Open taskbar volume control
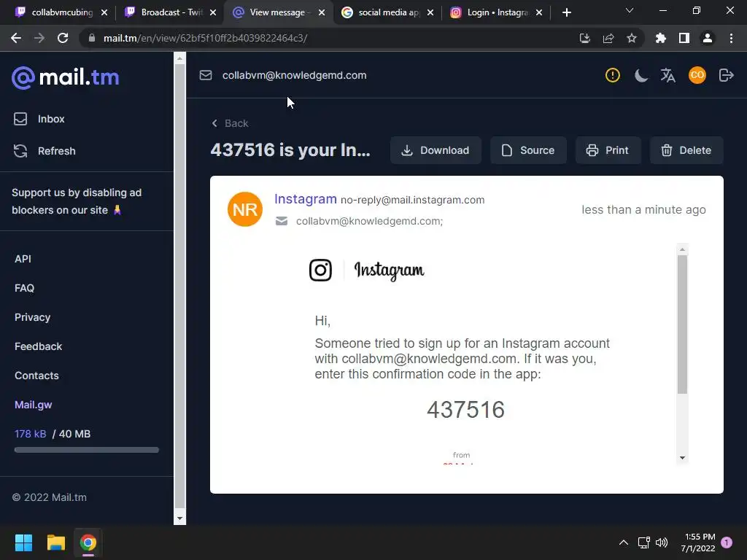 point(661,542)
